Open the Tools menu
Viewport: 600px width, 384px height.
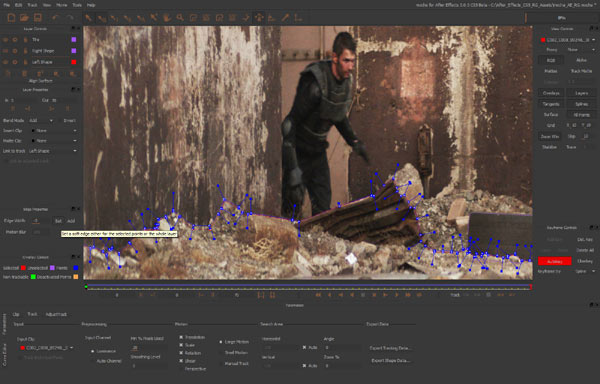(77, 5)
